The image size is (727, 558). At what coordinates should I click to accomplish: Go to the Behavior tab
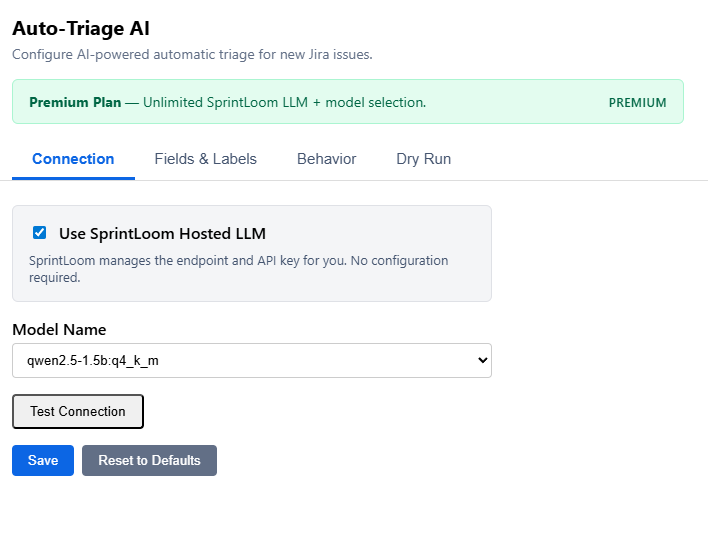326,159
